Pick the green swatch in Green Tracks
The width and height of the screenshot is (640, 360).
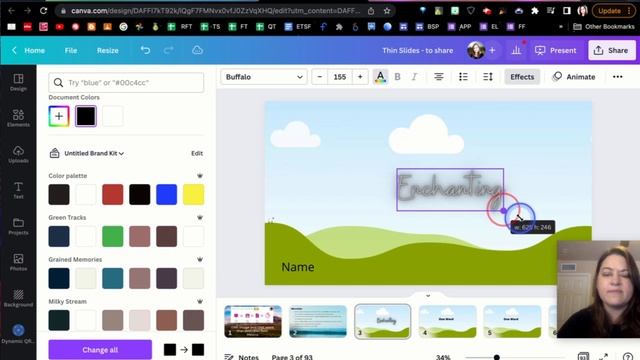[x=113, y=236]
